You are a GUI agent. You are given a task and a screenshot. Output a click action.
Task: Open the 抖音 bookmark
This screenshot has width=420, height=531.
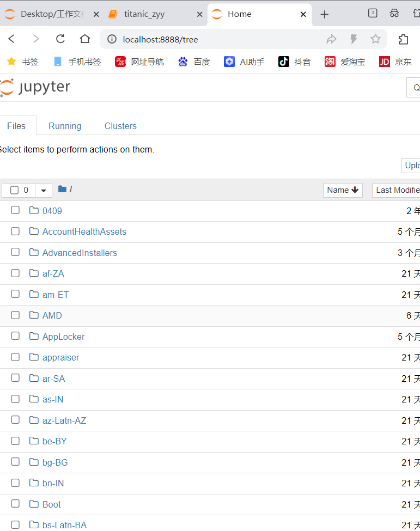[295, 62]
